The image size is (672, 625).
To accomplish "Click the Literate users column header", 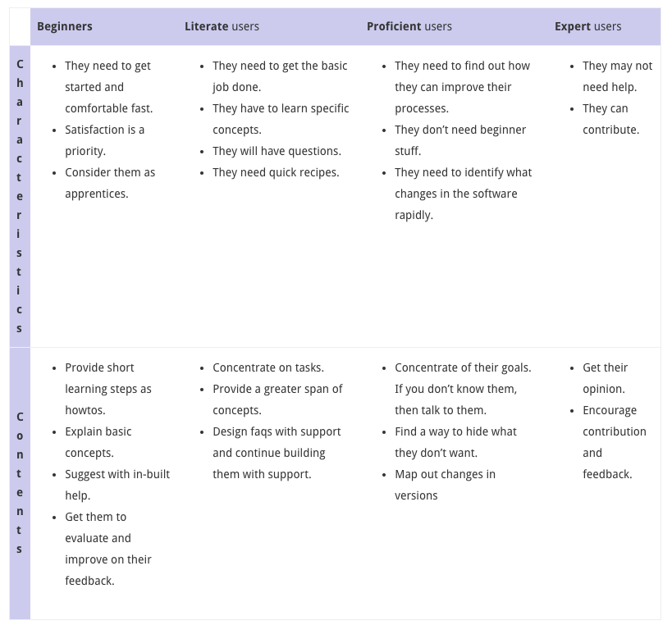I will pyautogui.click(x=222, y=26).
